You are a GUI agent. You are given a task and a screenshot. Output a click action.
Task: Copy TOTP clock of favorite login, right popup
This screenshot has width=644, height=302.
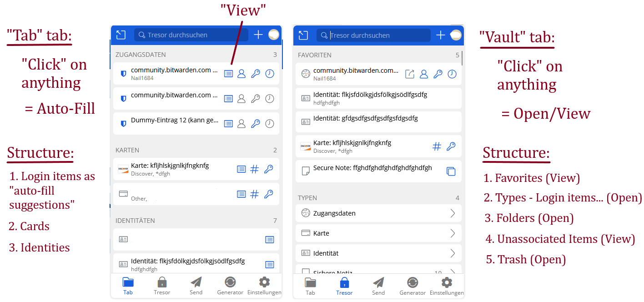tap(452, 74)
